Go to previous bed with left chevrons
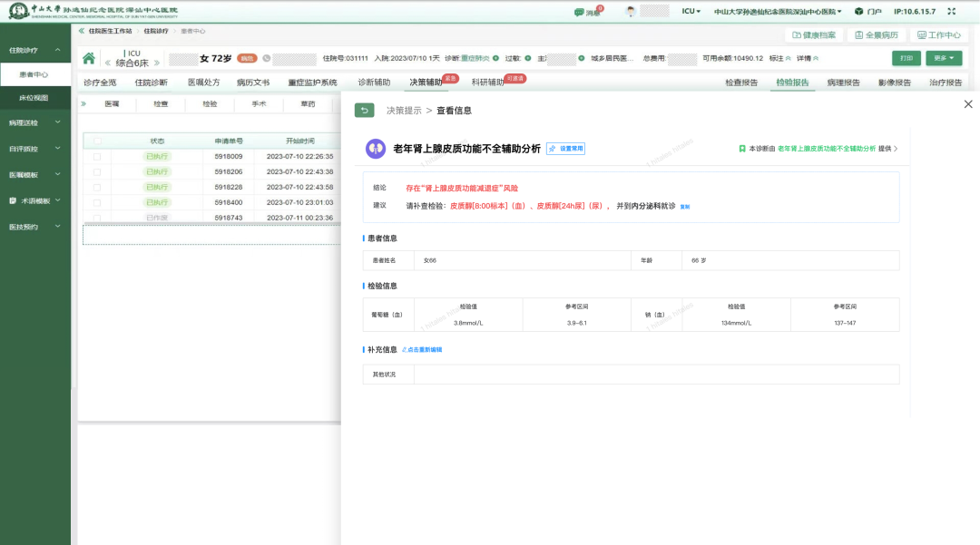Viewport: 980px width, 545px height. 108,63
